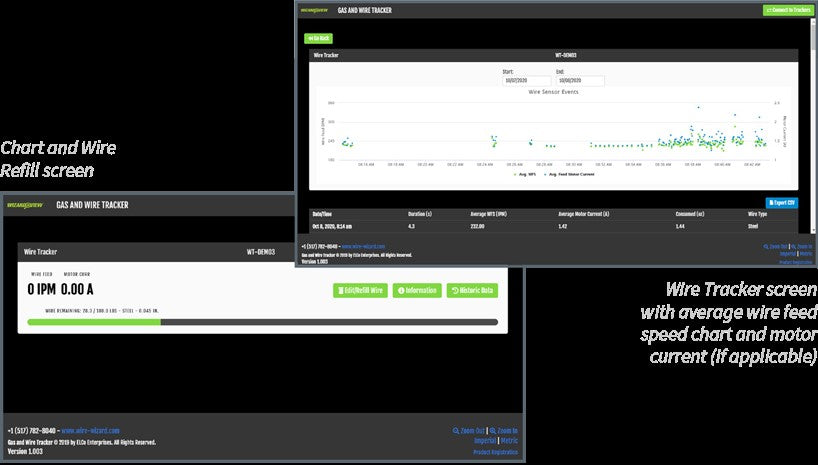Screen dimensions: 818x465
Task: Click Zoom In in chart screen footer
Action: pyautogui.click(x=801, y=247)
